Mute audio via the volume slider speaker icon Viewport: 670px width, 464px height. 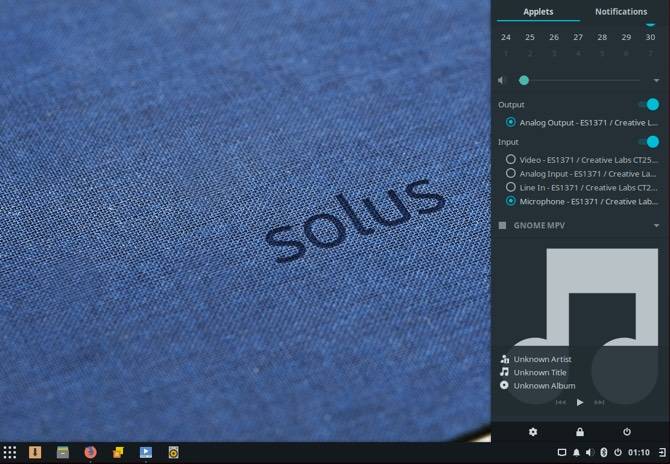tap(502, 80)
